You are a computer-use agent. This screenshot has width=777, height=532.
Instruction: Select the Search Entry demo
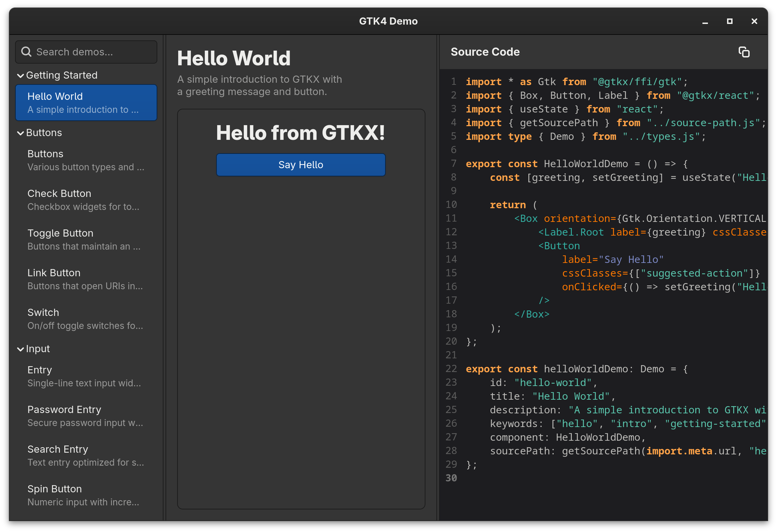click(86, 455)
